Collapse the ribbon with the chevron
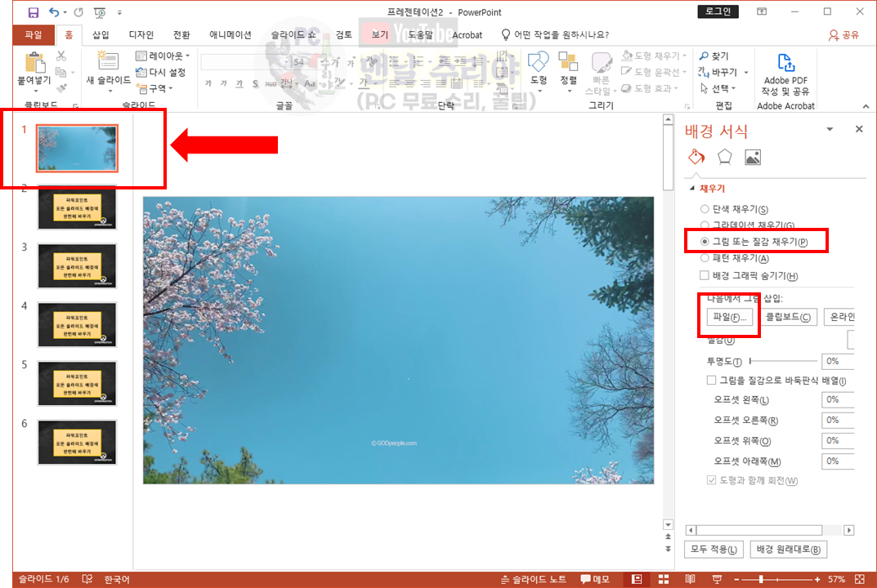 [x=866, y=106]
